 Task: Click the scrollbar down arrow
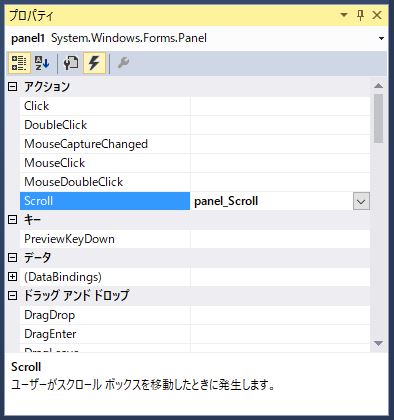point(378,343)
